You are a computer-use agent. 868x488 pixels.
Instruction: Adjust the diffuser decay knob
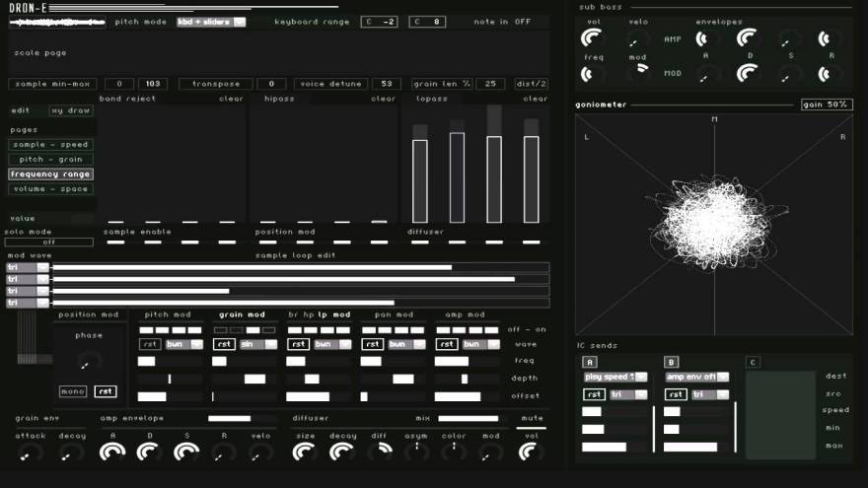click(x=342, y=453)
